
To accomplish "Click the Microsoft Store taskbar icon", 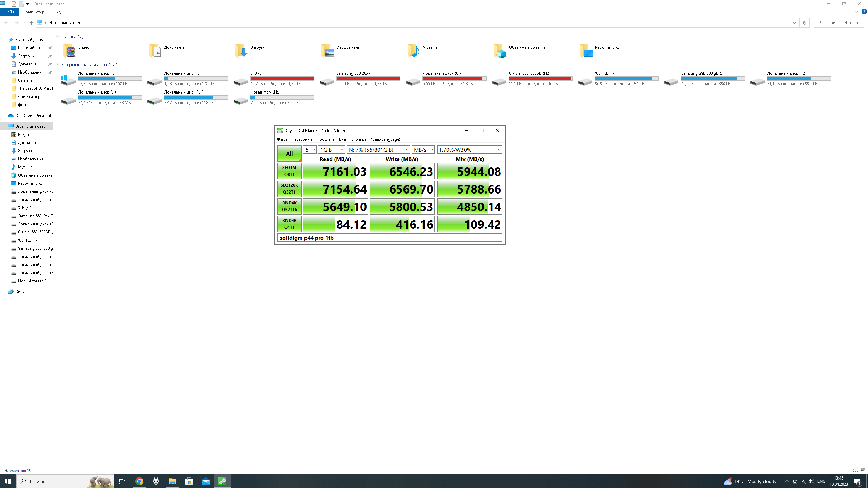I will tap(189, 481).
